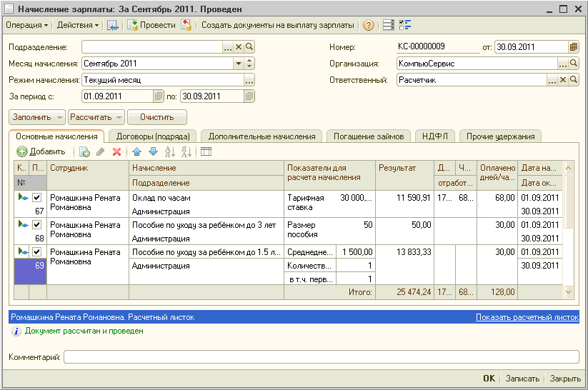Click Добавить to add a row

pos(41,152)
